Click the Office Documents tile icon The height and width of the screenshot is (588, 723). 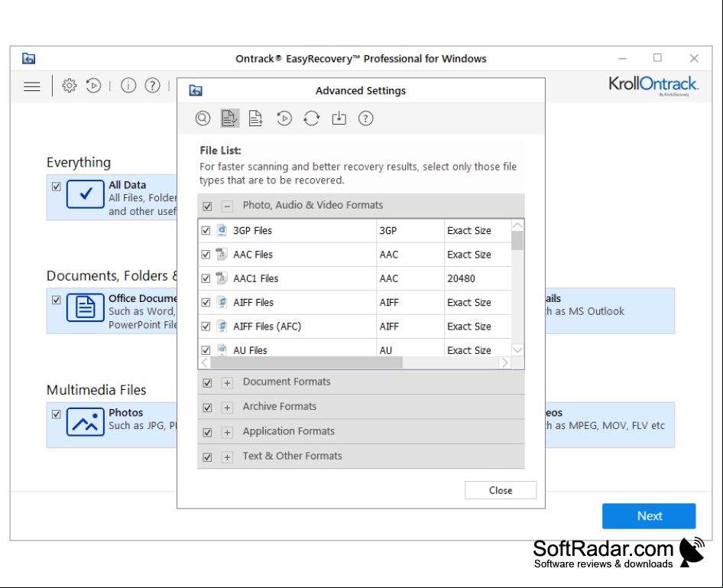tap(86, 307)
